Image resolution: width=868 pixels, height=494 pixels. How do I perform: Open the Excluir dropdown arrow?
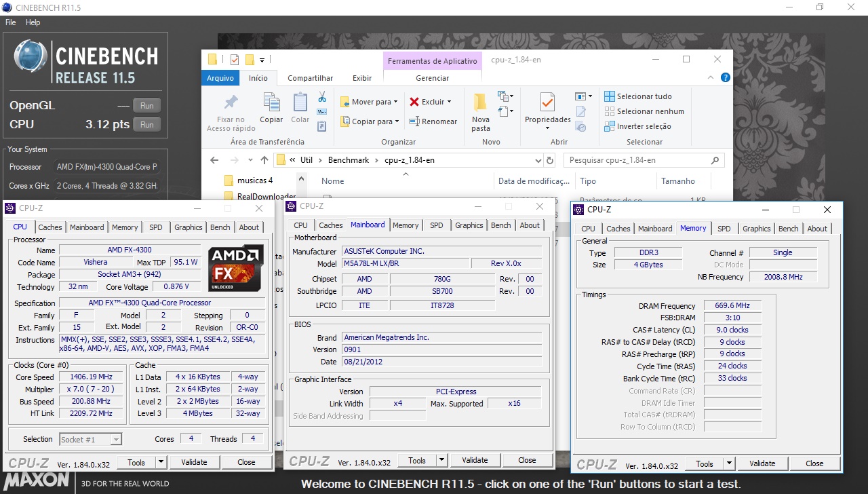449,102
